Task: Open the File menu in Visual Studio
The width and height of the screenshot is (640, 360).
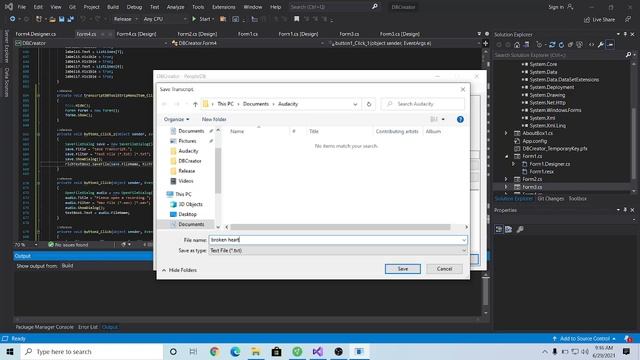Action: click(22, 7)
